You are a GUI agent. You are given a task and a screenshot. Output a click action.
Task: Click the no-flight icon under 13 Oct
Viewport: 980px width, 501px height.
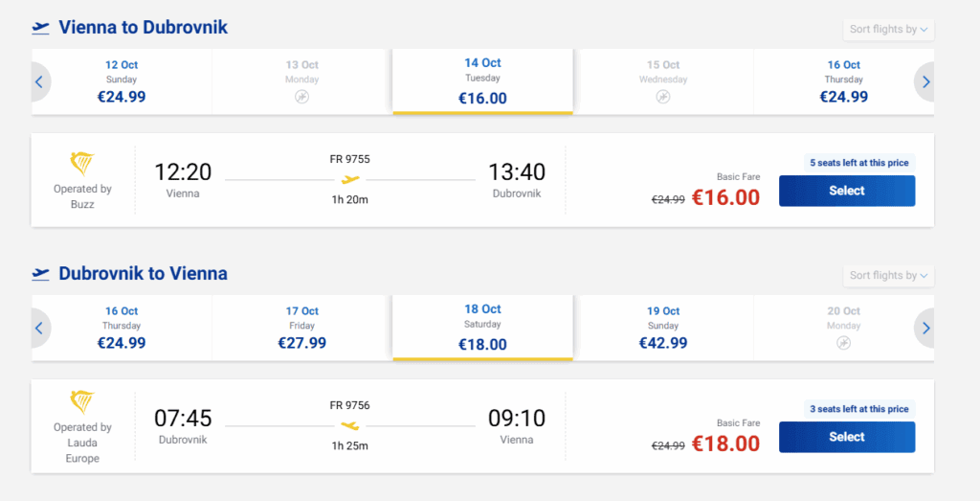302,97
